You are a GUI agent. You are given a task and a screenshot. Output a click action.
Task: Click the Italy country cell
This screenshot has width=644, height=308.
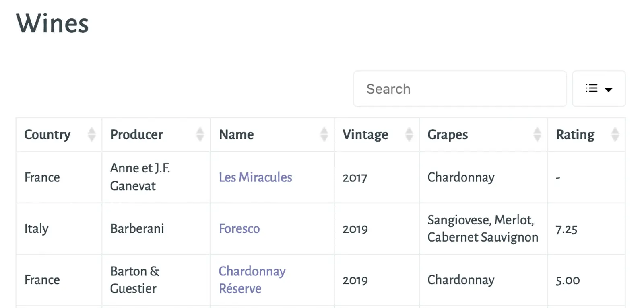tap(36, 229)
